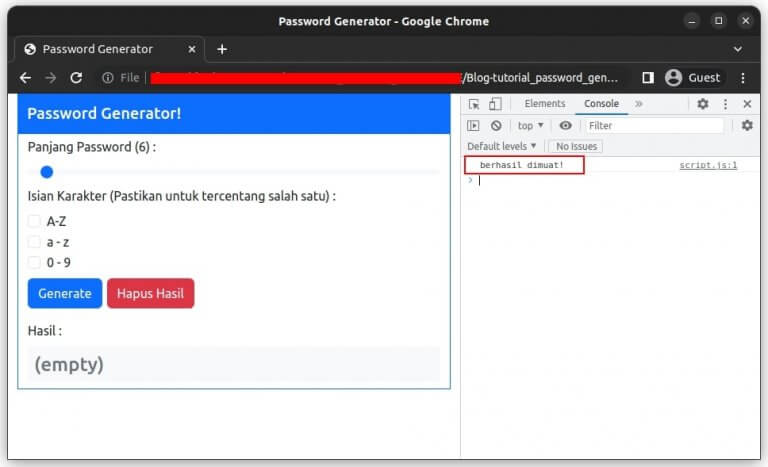Activate the DevTools inspect element picker
Screen dimensions: 768x467
[474, 104]
